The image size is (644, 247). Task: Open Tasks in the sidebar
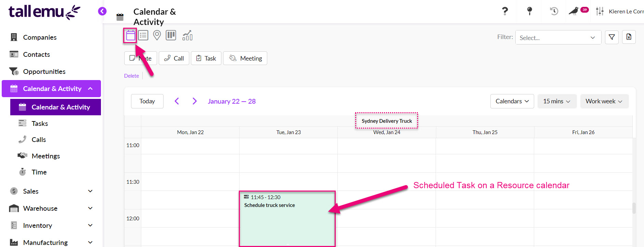40,123
